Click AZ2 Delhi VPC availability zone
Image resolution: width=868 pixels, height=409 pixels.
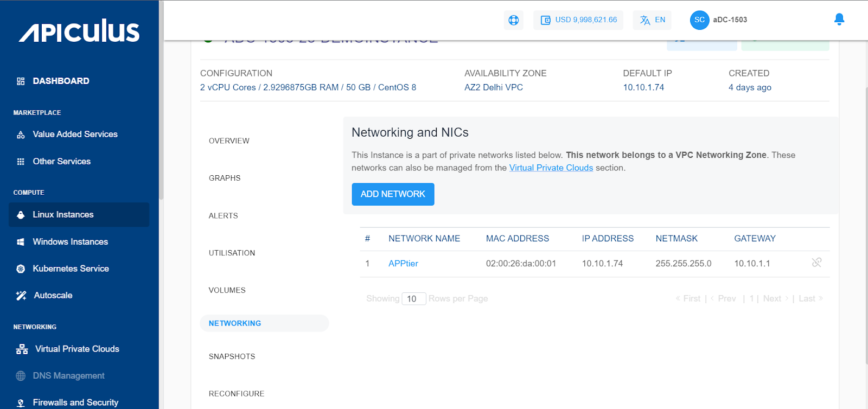tap(494, 87)
